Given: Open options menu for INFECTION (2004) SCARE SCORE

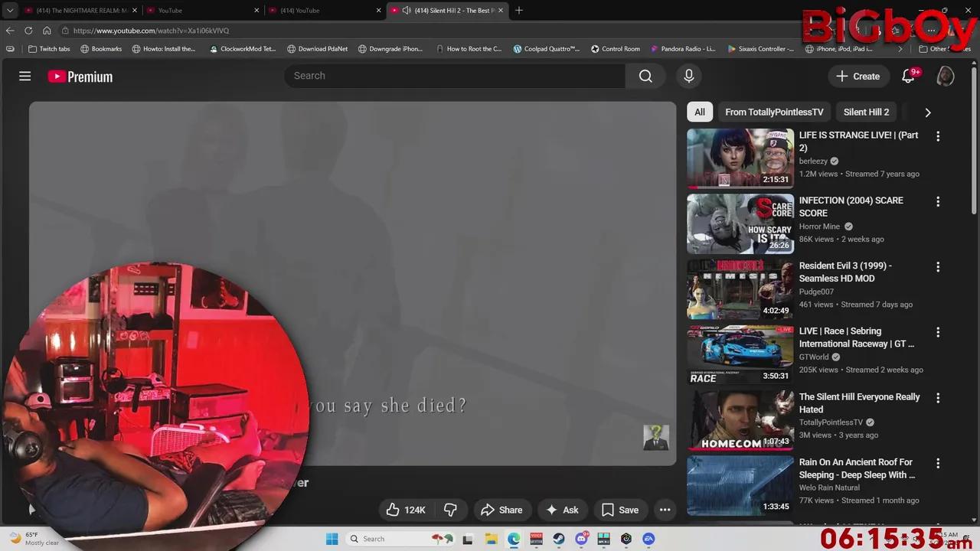Looking at the screenshot, I should (x=938, y=201).
